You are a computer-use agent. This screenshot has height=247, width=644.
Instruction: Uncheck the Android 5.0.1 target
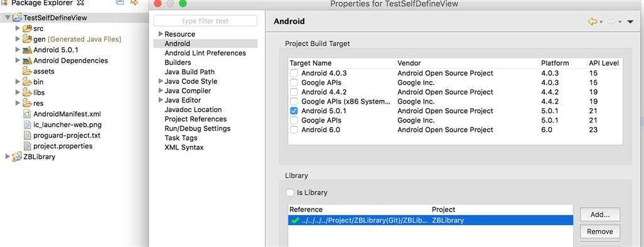pyautogui.click(x=294, y=111)
